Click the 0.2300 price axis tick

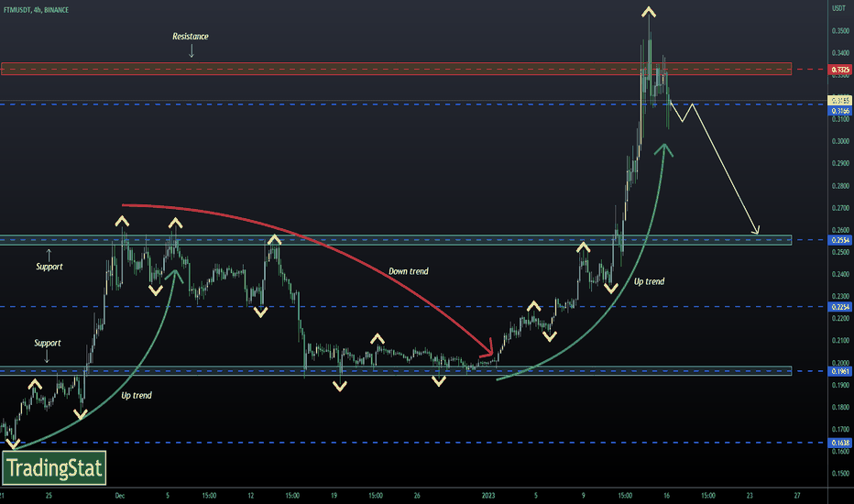(x=840, y=296)
